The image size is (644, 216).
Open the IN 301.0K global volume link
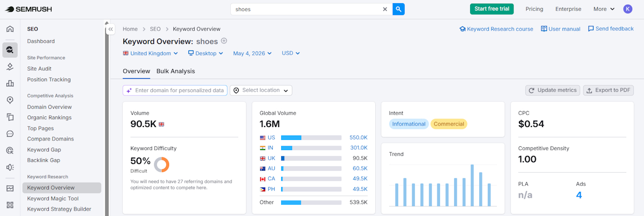click(x=358, y=148)
